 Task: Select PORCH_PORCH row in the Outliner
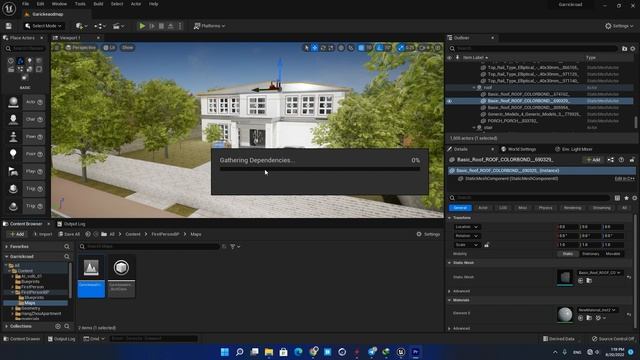tap(540, 121)
